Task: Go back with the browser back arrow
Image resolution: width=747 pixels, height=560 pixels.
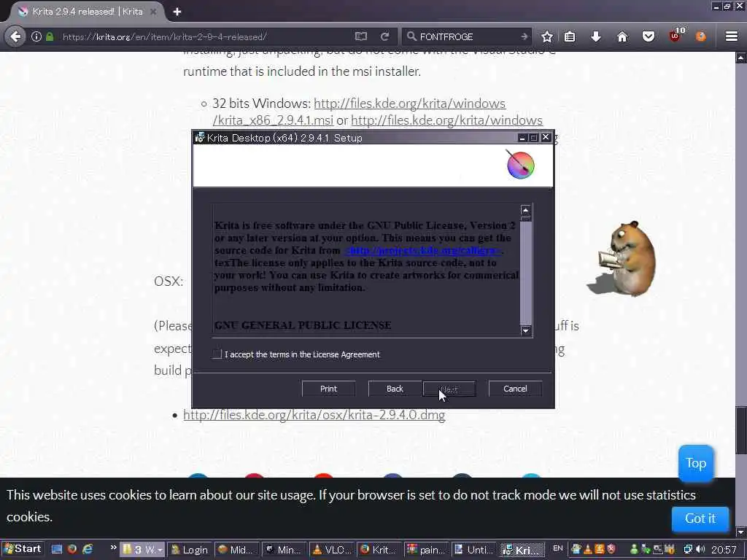Action: [15, 36]
